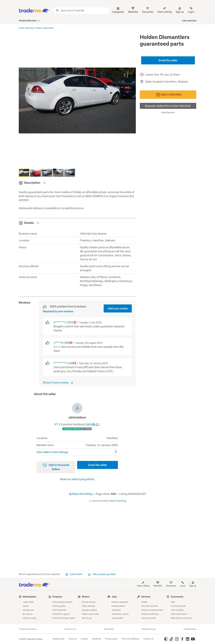Click footer Log in key icon
This screenshot has height=644, width=215.
coord(183,582)
